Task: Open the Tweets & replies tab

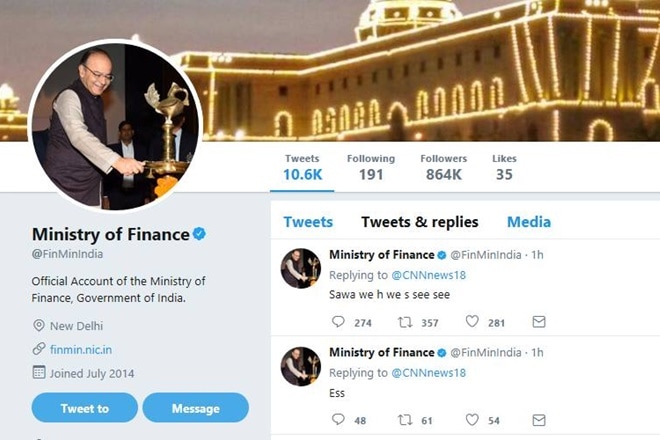Action: 419,222
